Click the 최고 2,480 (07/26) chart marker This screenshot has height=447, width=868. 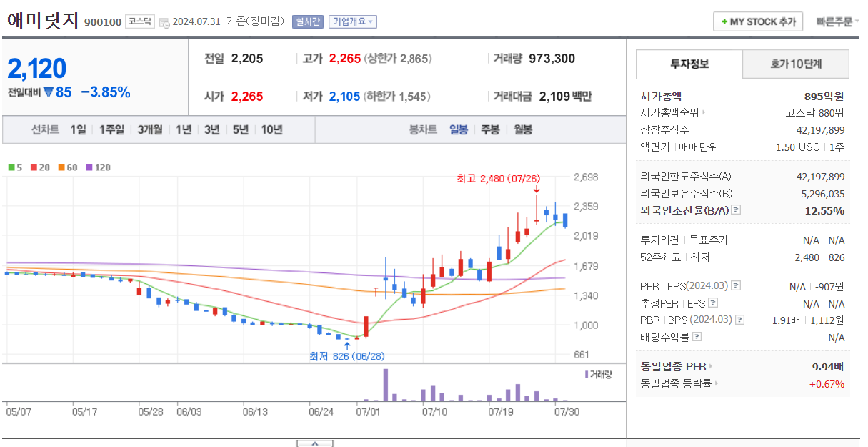(x=498, y=178)
